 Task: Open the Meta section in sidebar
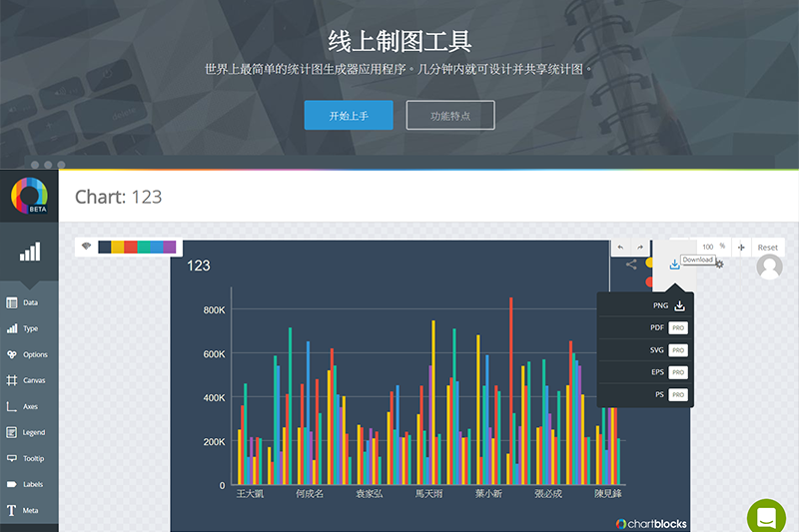click(29, 510)
